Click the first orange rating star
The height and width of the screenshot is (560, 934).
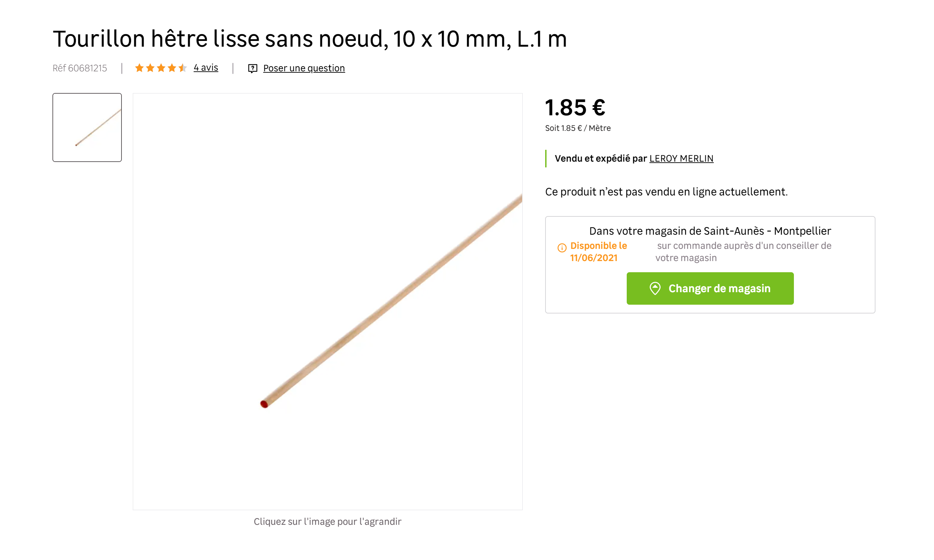coord(139,68)
